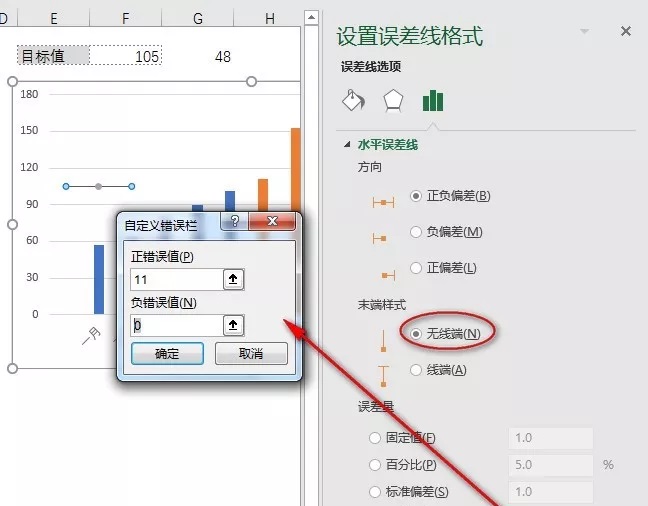Select 负偏差 direction option
Viewport: 648px width, 506px height.
coord(417,232)
